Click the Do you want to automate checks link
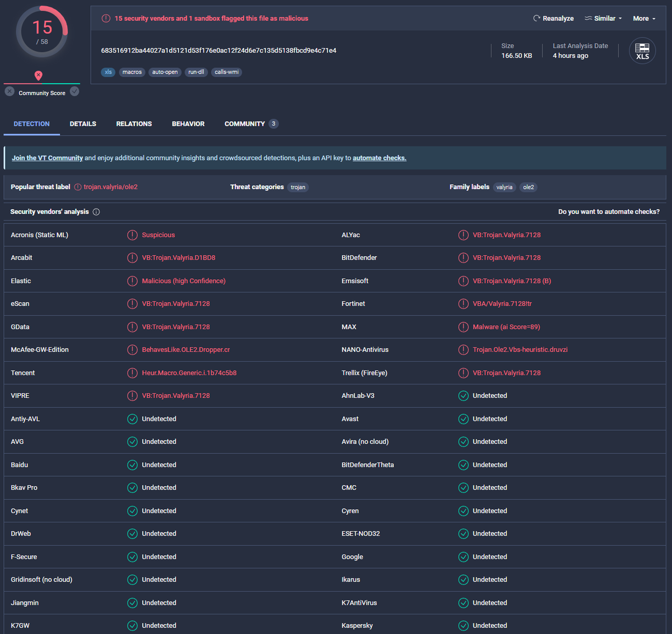 point(609,212)
